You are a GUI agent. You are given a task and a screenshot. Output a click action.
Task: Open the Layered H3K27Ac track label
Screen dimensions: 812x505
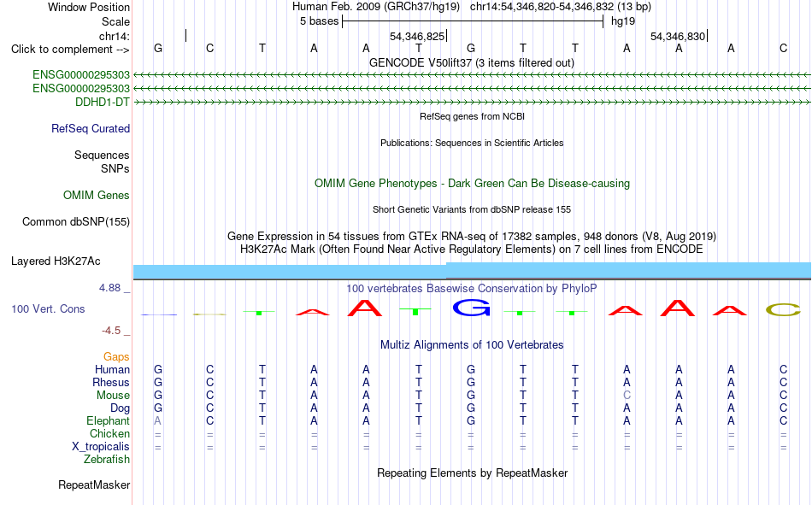[56, 261]
